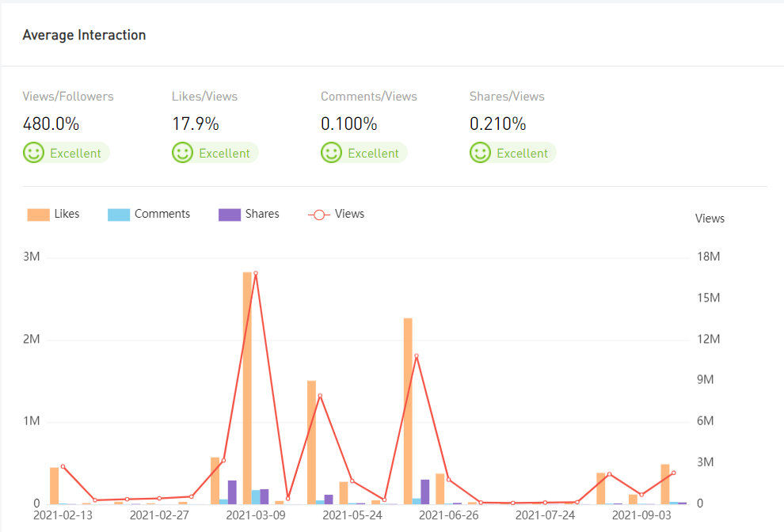Click the Views data point near 11M
This screenshot has width=784, height=532.
click(417, 356)
